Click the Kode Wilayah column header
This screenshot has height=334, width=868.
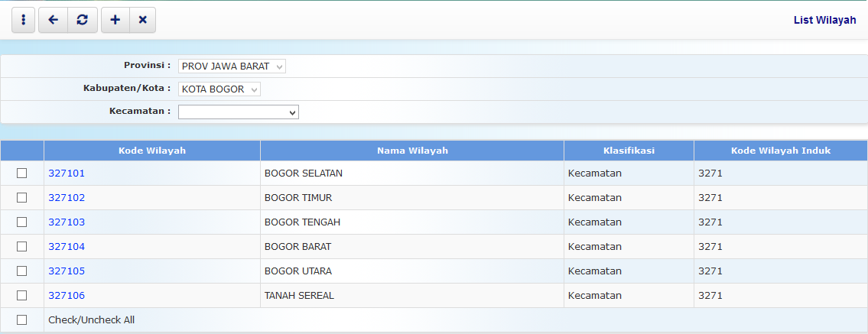pos(152,151)
